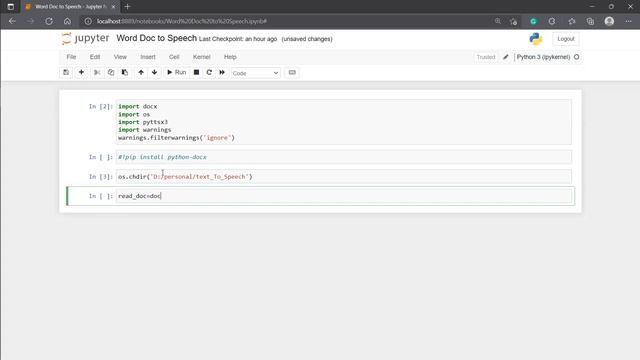Go forward in the browser
The width and height of the screenshot is (640, 360).
coord(31,21)
